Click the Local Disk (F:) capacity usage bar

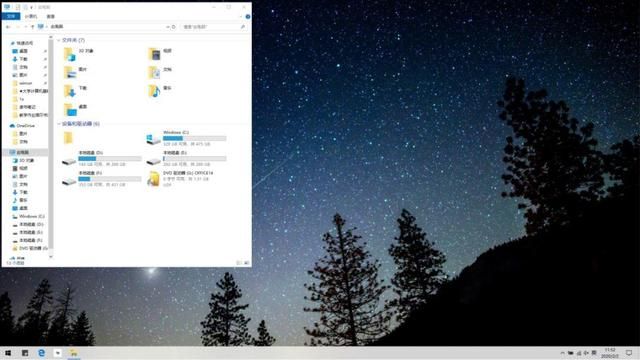point(110,179)
